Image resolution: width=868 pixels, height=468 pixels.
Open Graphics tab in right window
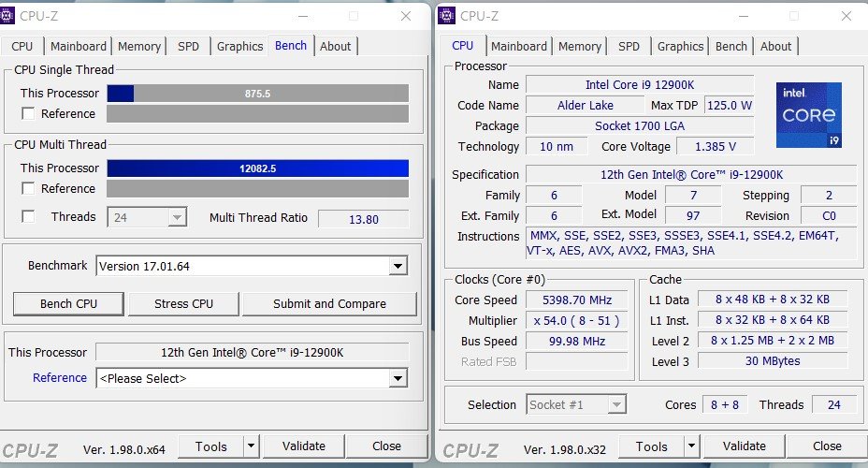(680, 46)
